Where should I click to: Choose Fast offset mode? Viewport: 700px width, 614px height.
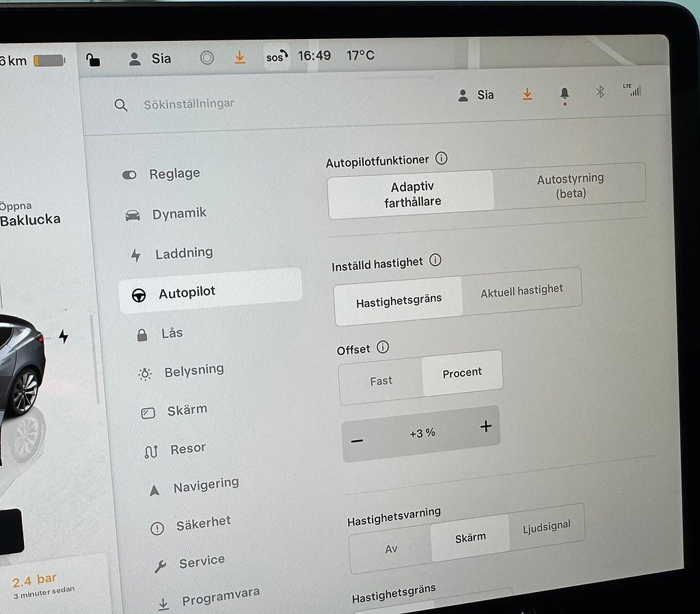point(381,381)
